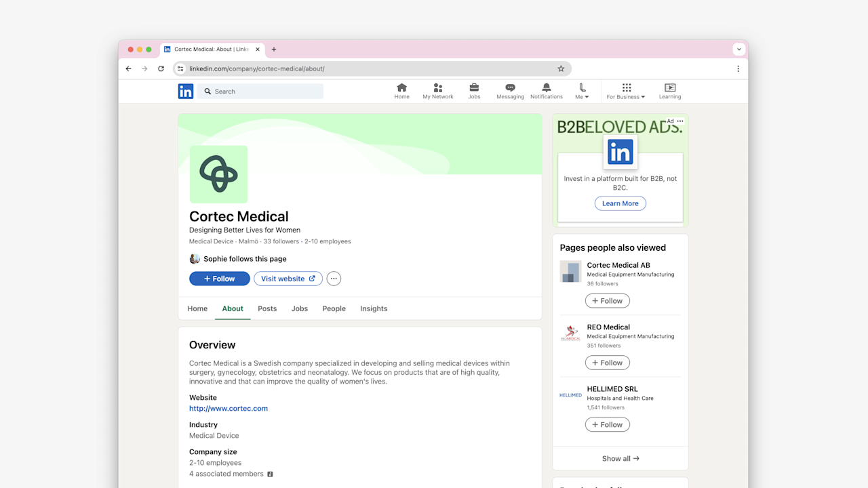Viewport: 868px width, 488px height.
Task: Close the Cortec Medical browser tab
Action: (258, 49)
